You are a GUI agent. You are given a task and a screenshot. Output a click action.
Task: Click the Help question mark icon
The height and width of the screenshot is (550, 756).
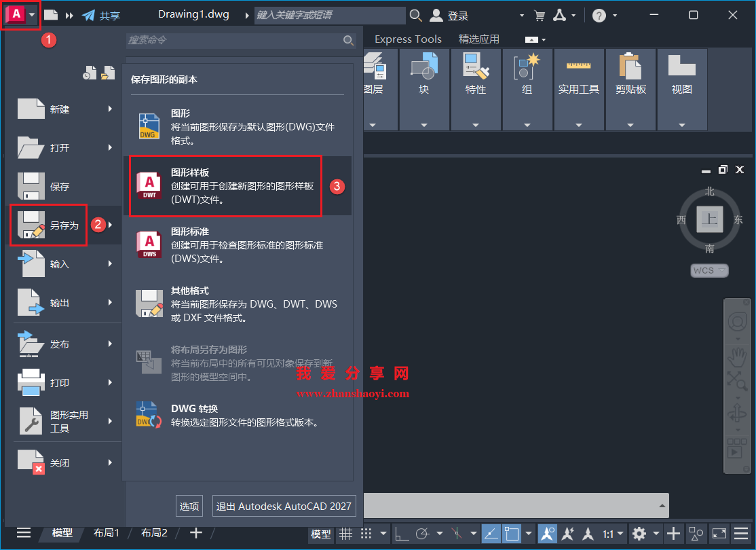pos(599,16)
